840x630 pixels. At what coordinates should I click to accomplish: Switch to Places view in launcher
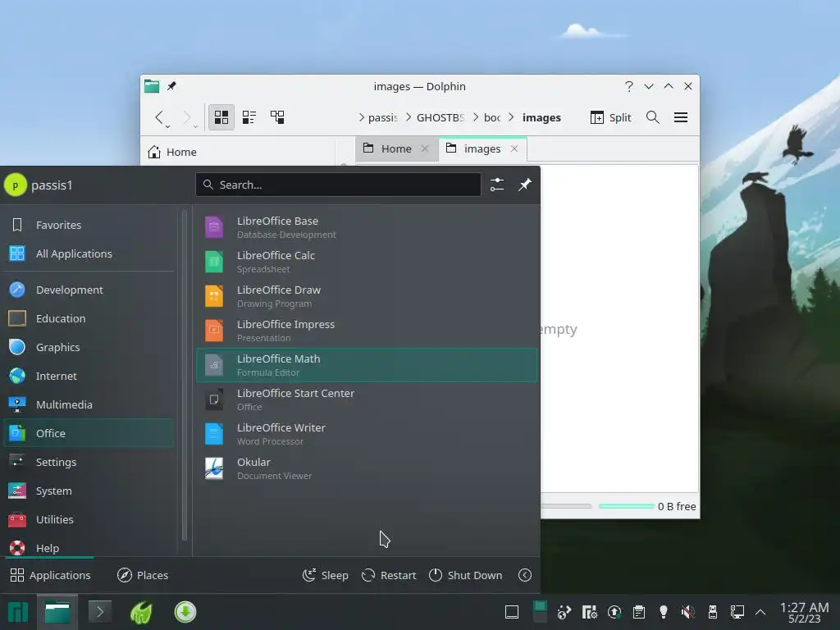click(x=143, y=575)
